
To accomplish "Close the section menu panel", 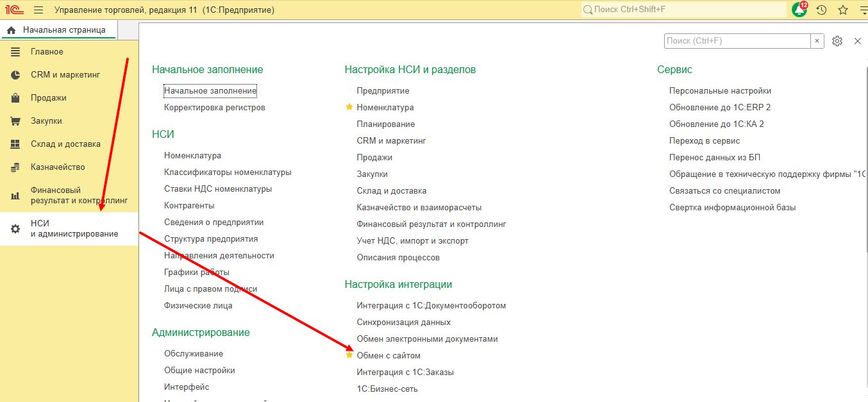I will pyautogui.click(x=858, y=41).
